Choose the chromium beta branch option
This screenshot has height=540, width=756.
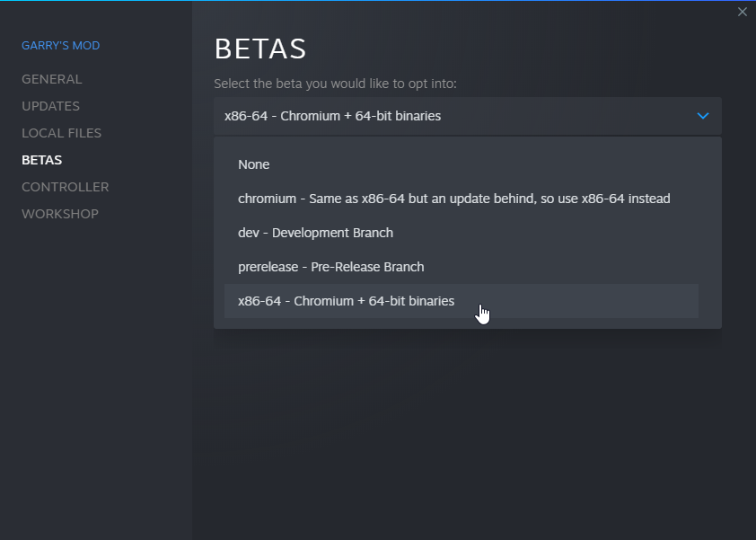click(x=453, y=199)
